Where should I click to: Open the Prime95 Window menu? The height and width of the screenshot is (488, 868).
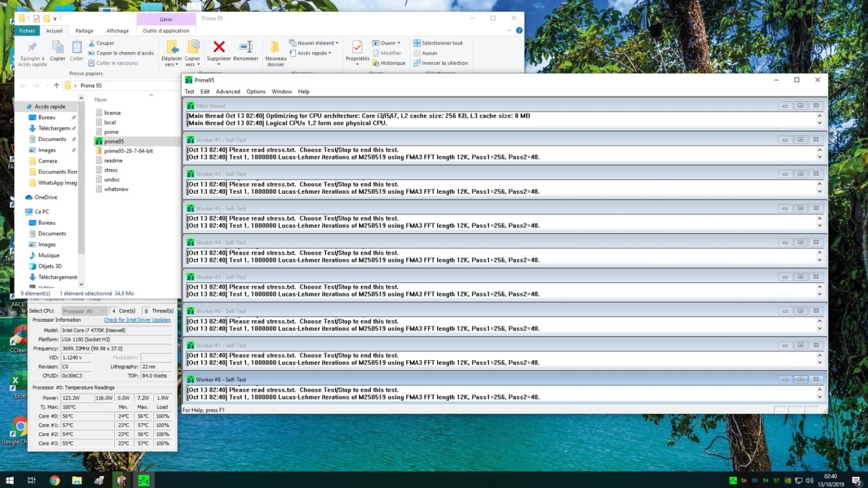282,92
